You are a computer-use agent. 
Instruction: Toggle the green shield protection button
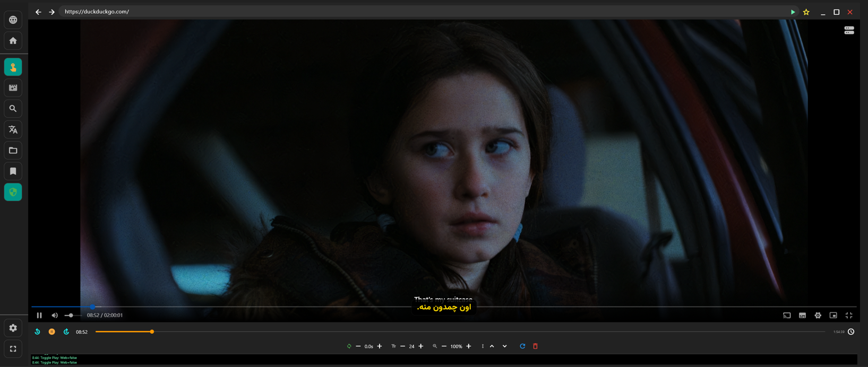click(13, 192)
